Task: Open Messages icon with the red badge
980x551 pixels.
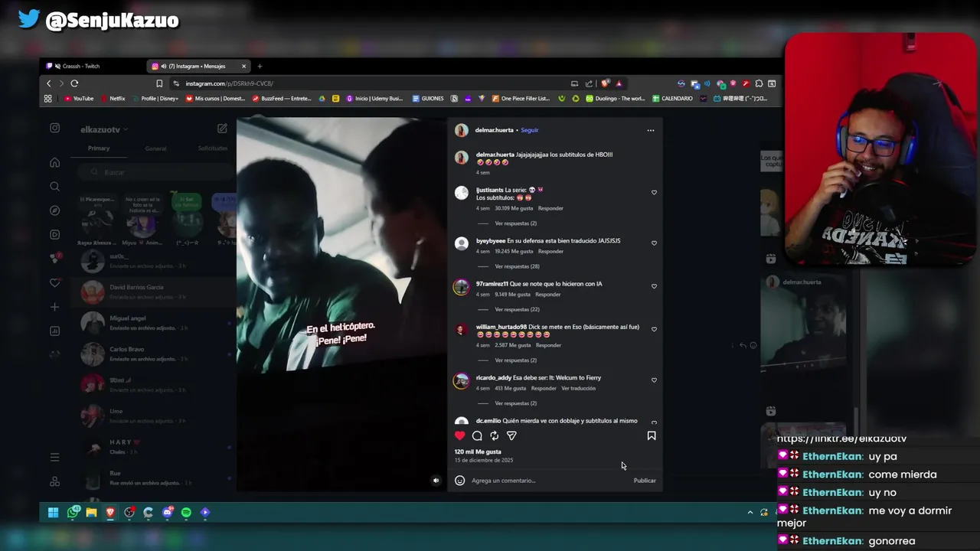Action: pos(55,258)
